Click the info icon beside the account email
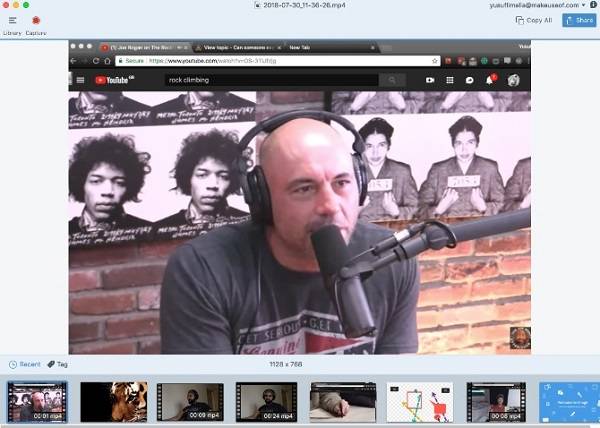 pyautogui.click(x=593, y=5)
